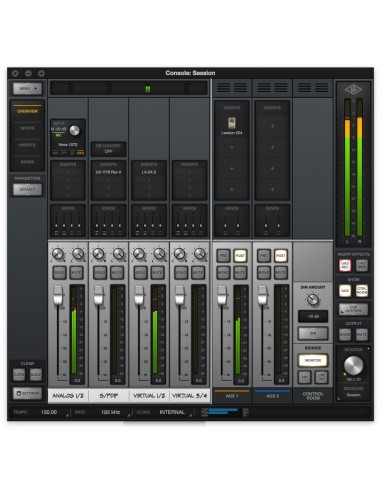Add plugin in first AUX 2 insert slot
Screen dimensions: 381x492
272,126
